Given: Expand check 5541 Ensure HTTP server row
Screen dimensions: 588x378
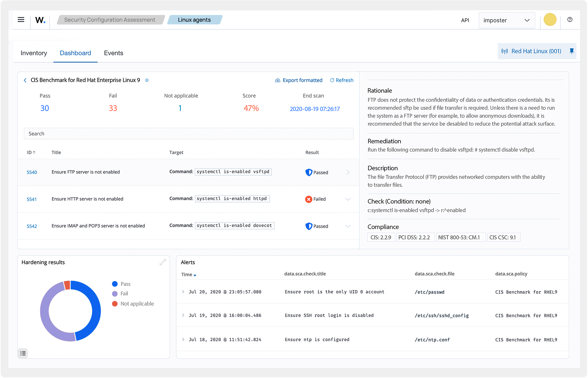Looking at the screenshot, I should 348,199.
